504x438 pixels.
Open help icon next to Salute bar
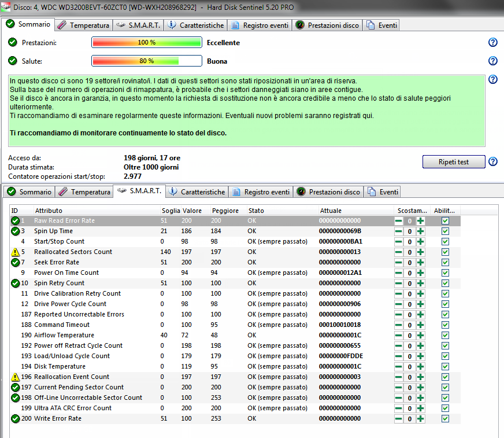pos(493,61)
